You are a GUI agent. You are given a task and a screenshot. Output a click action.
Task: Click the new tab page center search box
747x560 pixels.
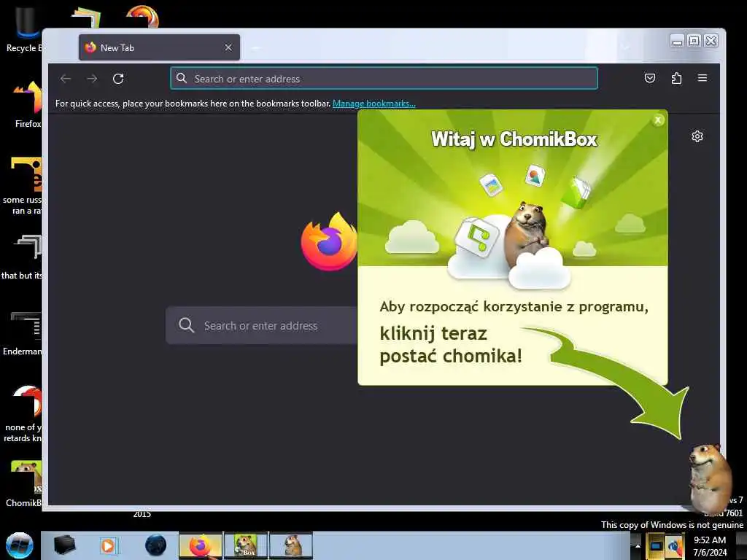pos(262,326)
